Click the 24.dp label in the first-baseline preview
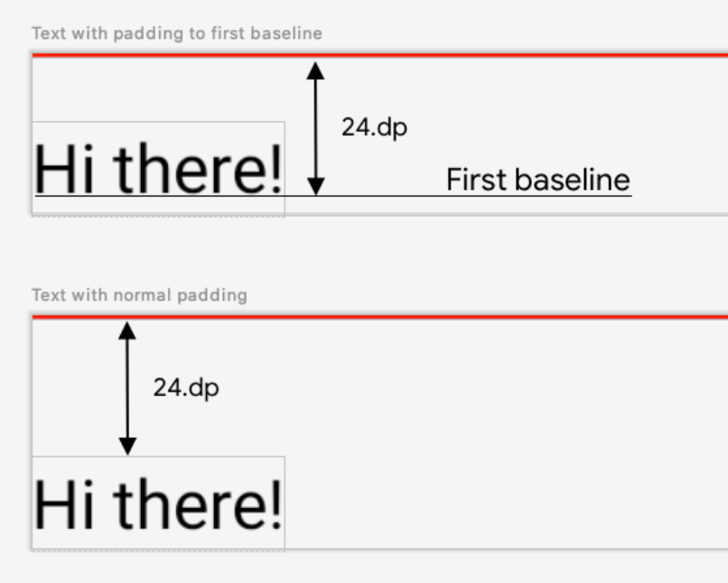Screen dimensions: 728x583 [x=374, y=127]
